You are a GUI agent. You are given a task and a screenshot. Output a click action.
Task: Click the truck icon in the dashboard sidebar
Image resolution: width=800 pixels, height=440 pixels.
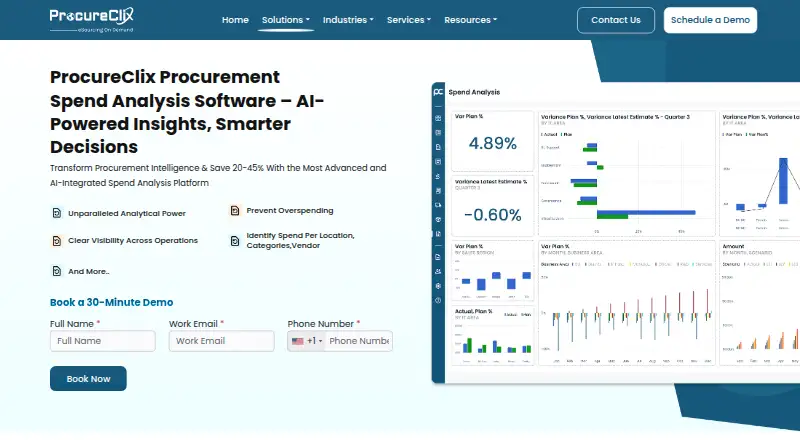(x=438, y=205)
